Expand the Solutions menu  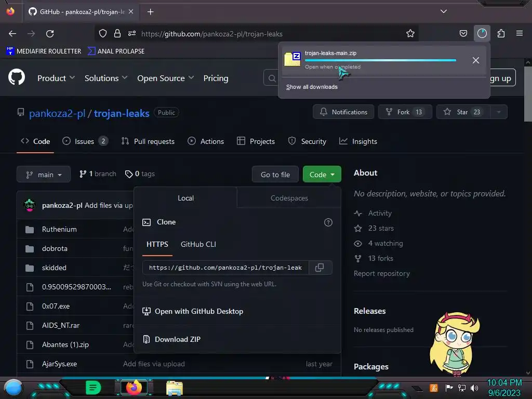click(106, 78)
